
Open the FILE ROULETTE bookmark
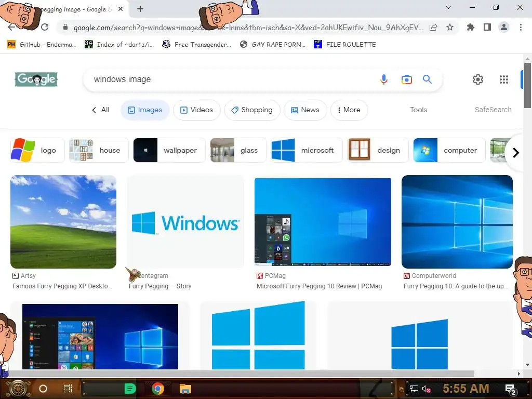coord(345,45)
